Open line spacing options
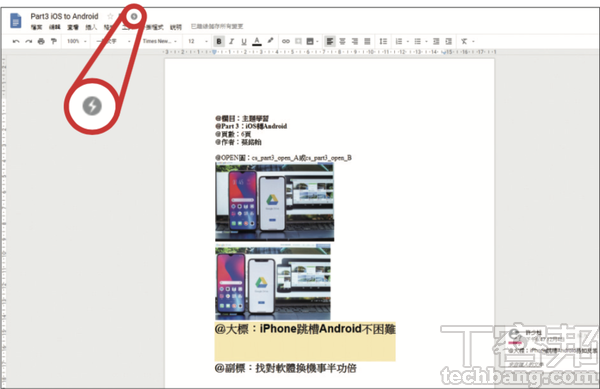Image resolution: width=600 pixels, height=389 pixels. [383, 41]
